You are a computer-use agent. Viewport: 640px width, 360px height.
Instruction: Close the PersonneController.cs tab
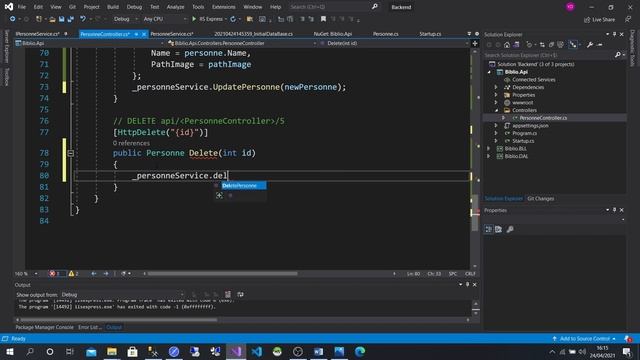click(x=144, y=34)
